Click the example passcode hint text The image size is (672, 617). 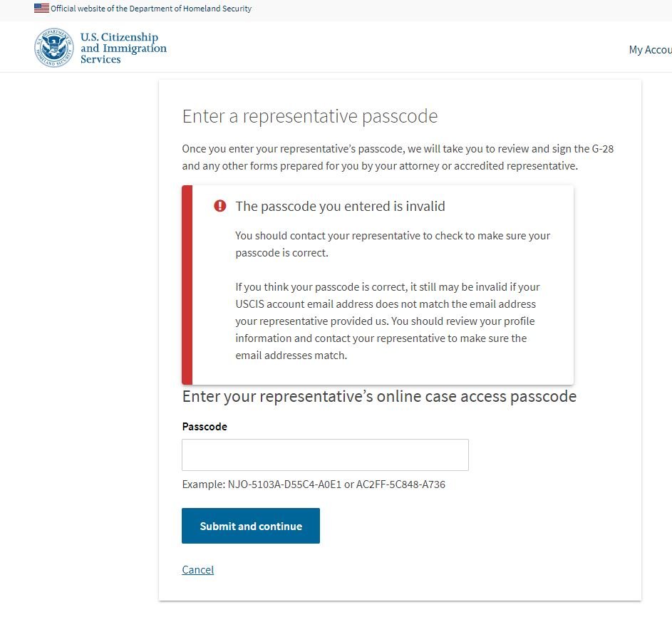314,484
